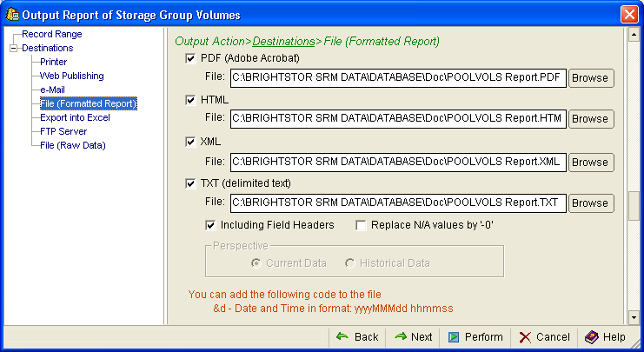Browse for the XML file path

pos(591,163)
